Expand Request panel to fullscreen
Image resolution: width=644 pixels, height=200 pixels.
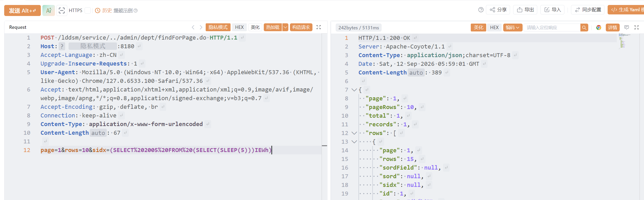point(318,27)
